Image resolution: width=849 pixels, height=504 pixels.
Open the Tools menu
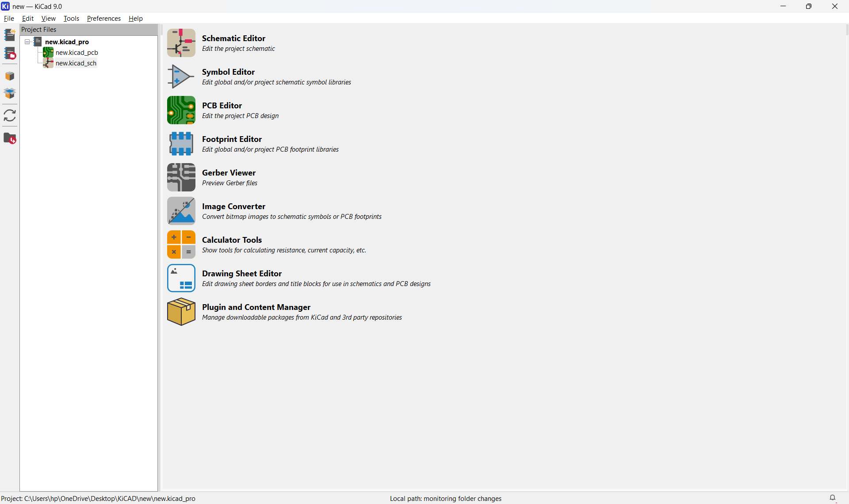(71, 19)
